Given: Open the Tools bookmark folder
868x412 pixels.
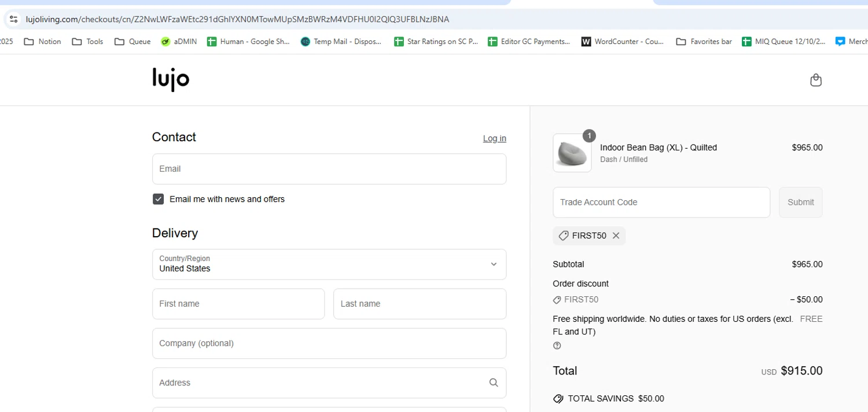Looking at the screenshot, I should click(87, 42).
